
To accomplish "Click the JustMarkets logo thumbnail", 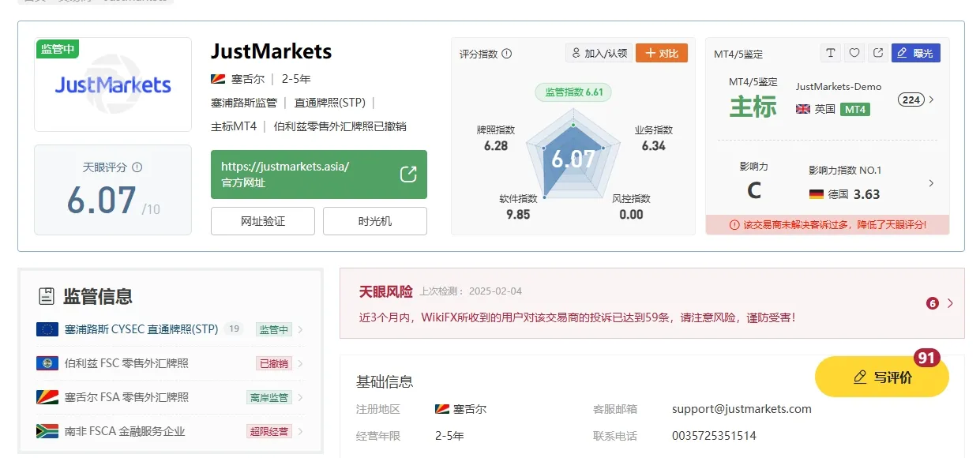I will pyautogui.click(x=113, y=84).
